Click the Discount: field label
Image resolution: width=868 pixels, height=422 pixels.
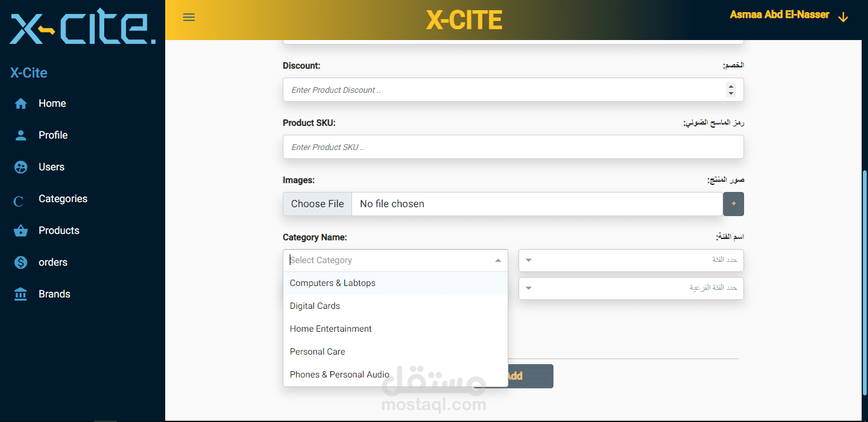pos(302,65)
